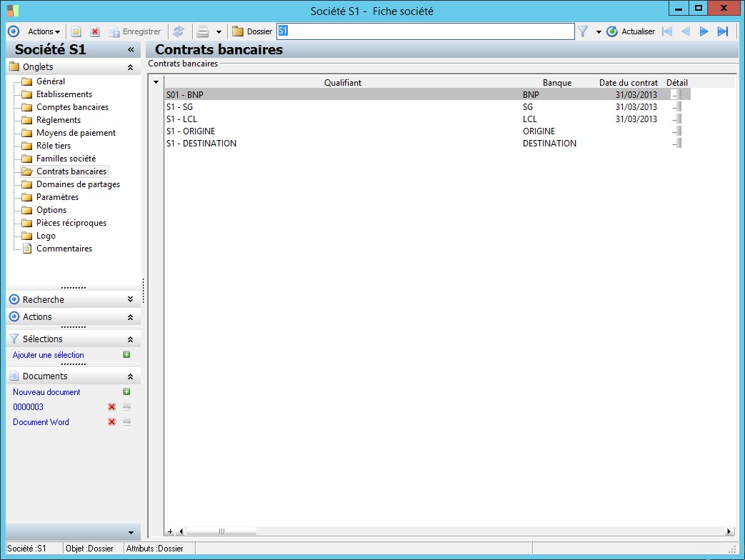Open the print options dropdown arrow
Image resolution: width=745 pixels, height=560 pixels.
point(219,32)
